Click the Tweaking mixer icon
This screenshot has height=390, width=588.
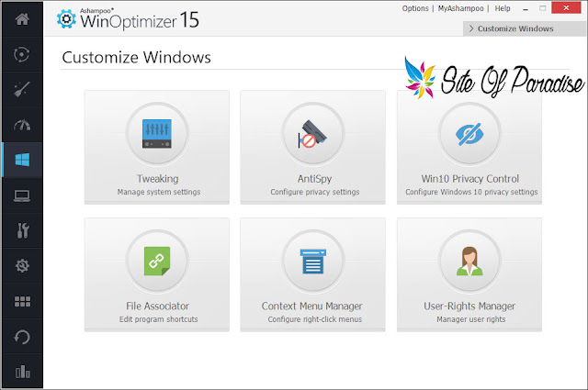pyautogui.click(x=157, y=133)
